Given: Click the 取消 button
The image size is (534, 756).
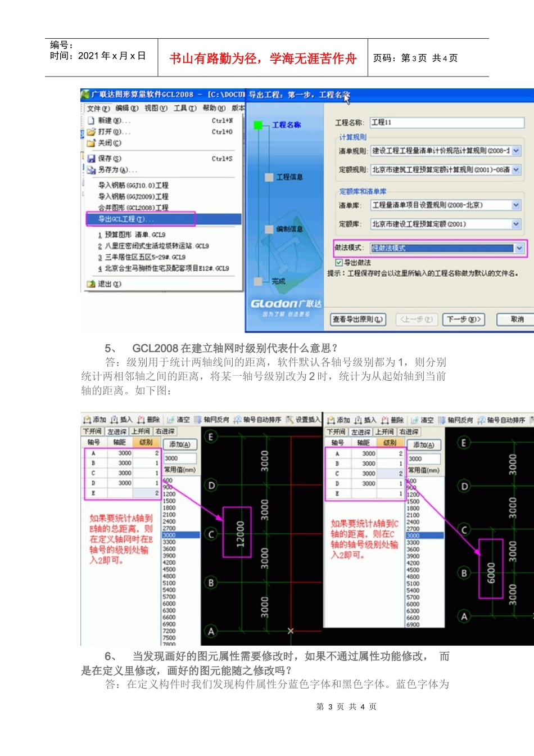Looking at the screenshot, I should point(517,319).
